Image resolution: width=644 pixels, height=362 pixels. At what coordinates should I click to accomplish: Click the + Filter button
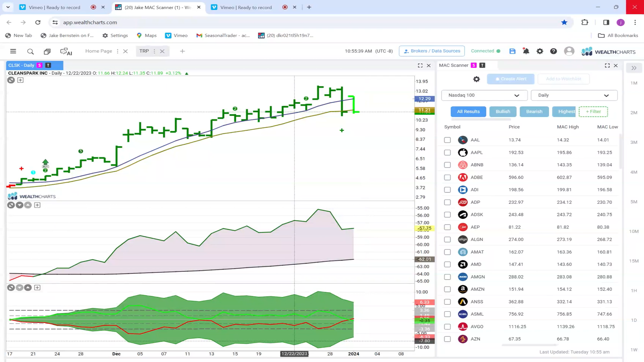(x=593, y=112)
